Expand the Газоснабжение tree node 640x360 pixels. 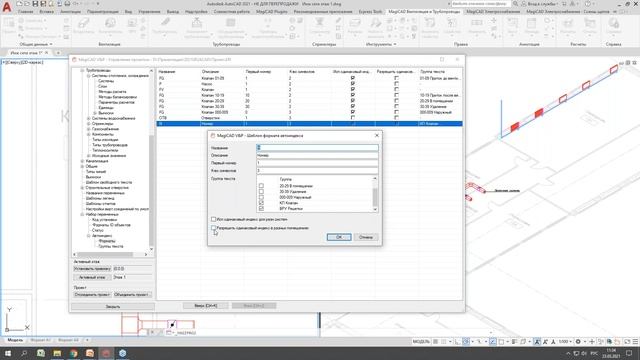[88, 129]
